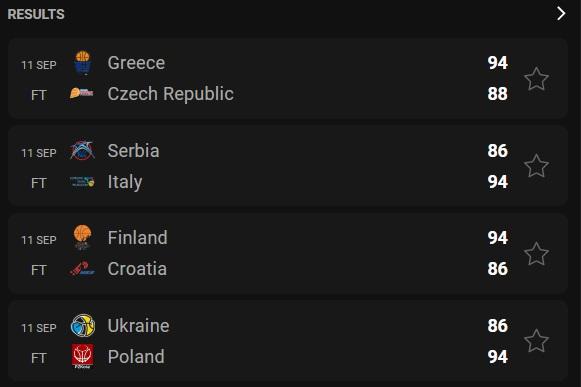Click the Greece team logo
Screen dimensions: 581x387
pyautogui.click(x=82, y=63)
